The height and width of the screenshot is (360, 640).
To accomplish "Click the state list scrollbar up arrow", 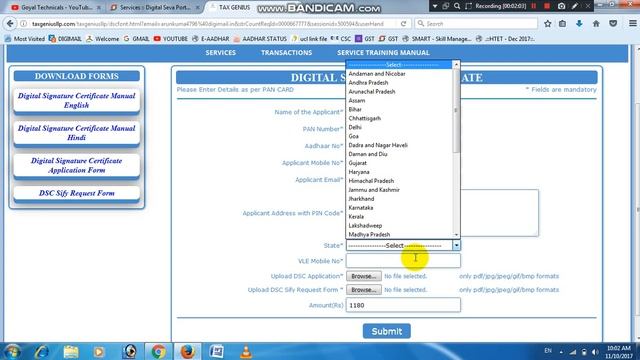I will coord(456,64).
